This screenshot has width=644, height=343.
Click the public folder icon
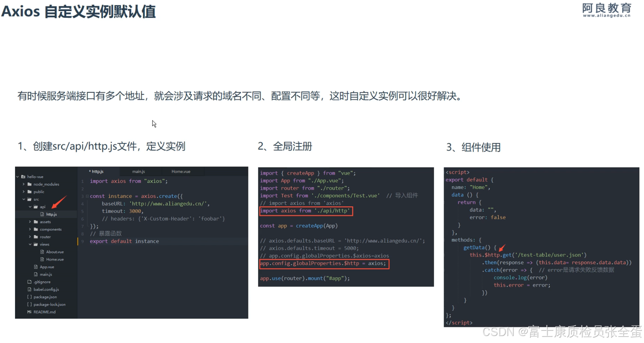pyautogui.click(x=30, y=192)
